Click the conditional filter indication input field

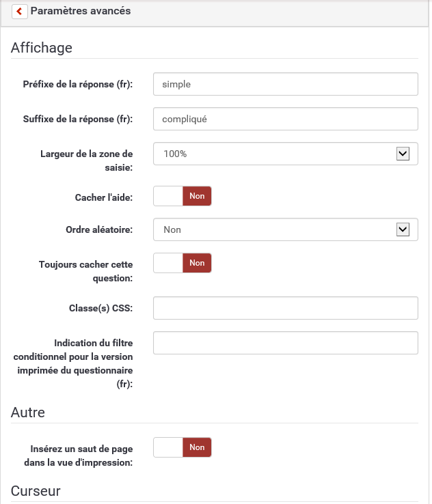[x=285, y=343]
